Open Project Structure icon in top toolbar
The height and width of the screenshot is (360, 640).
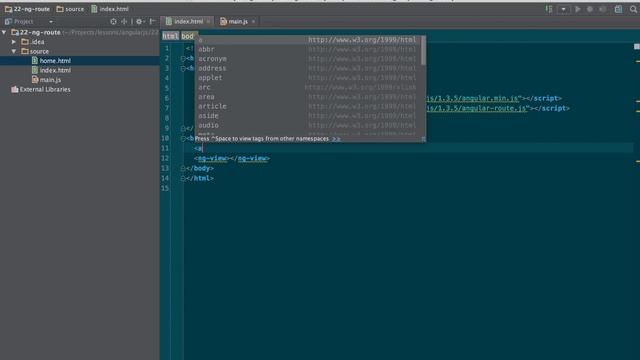618,9
